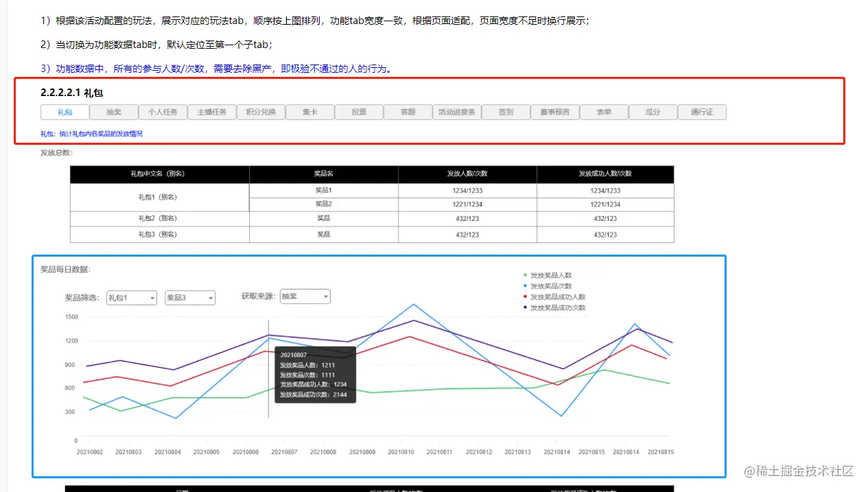Click the 20210806 date on the axis

pos(246,452)
